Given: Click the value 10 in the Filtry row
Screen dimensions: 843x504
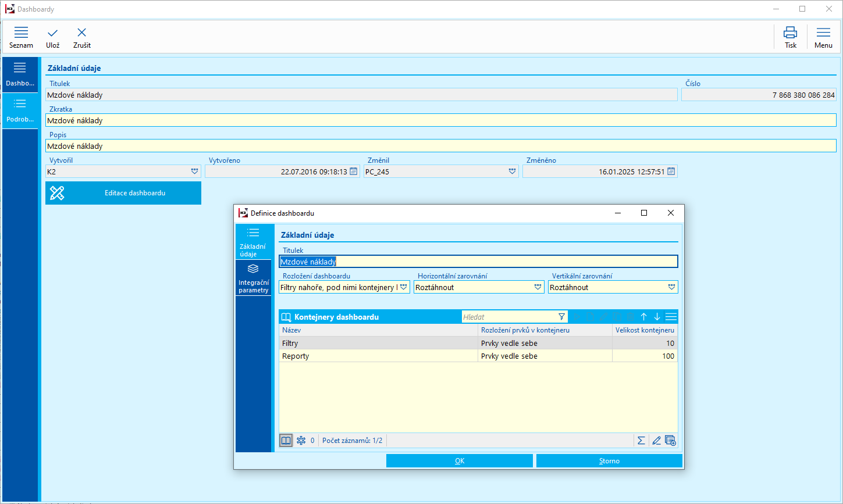Looking at the screenshot, I should (670, 344).
